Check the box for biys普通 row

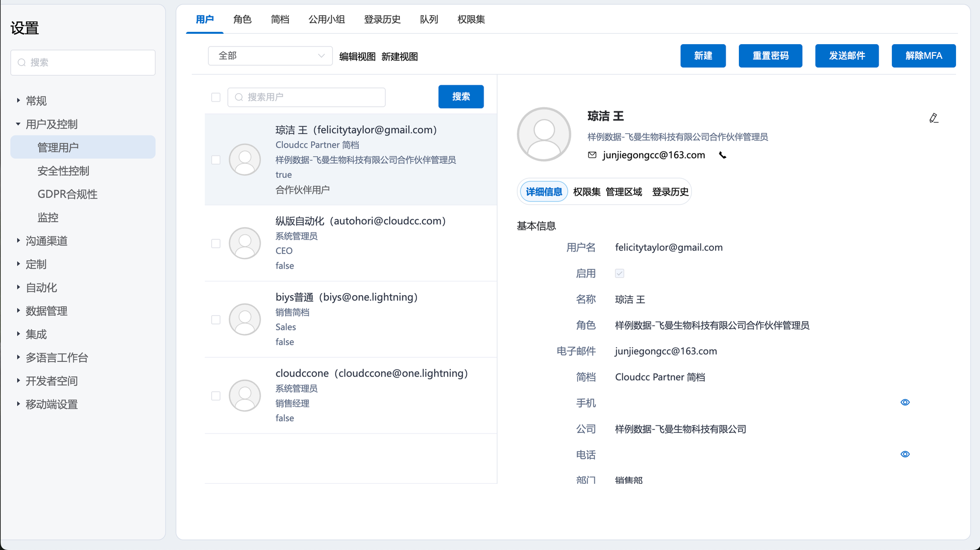pyautogui.click(x=216, y=320)
